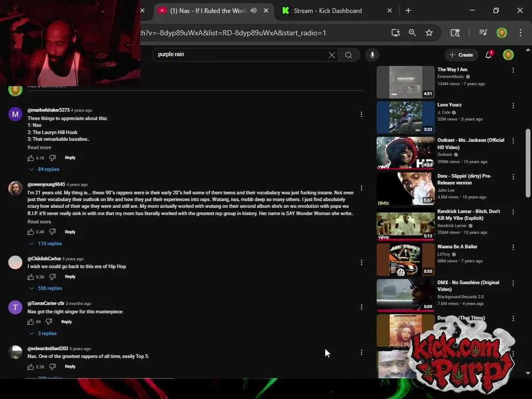
Task: Open options for markwhitaker5273's comment
Action: 361,114
